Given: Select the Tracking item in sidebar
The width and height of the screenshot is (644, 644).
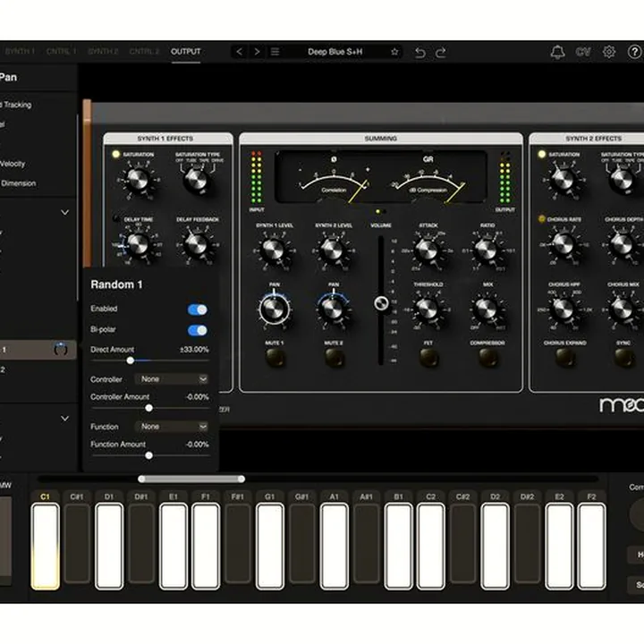Looking at the screenshot, I should pyautogui.click(x=16, y=105).
